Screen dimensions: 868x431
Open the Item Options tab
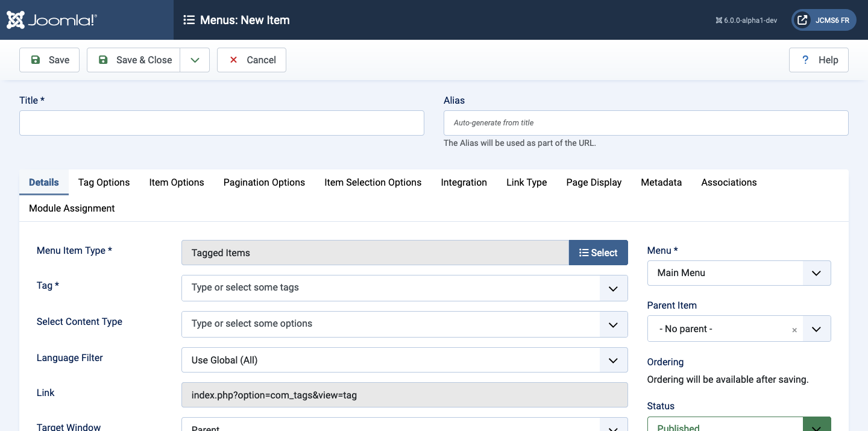click(x=177, y=182)
